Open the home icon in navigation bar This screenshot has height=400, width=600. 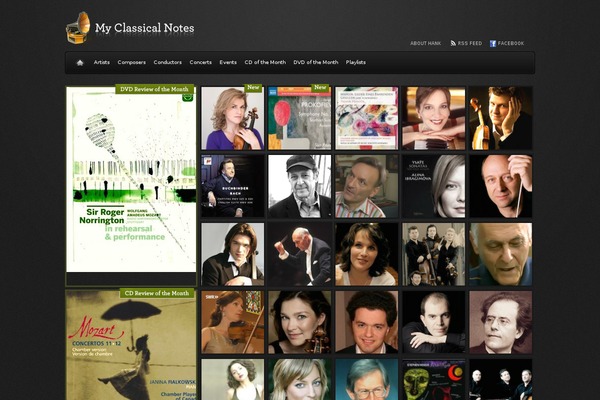[x=80, y=63]
